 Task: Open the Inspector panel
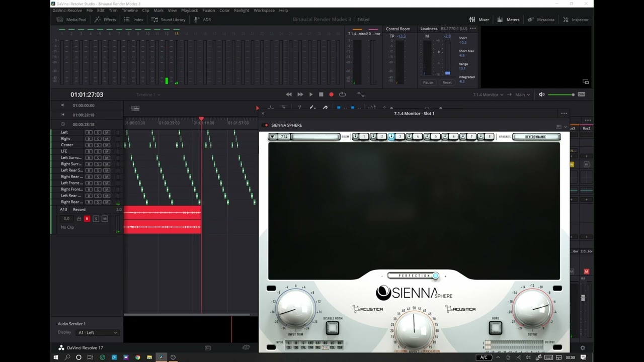pyautogui.click(x=576, y=20)
